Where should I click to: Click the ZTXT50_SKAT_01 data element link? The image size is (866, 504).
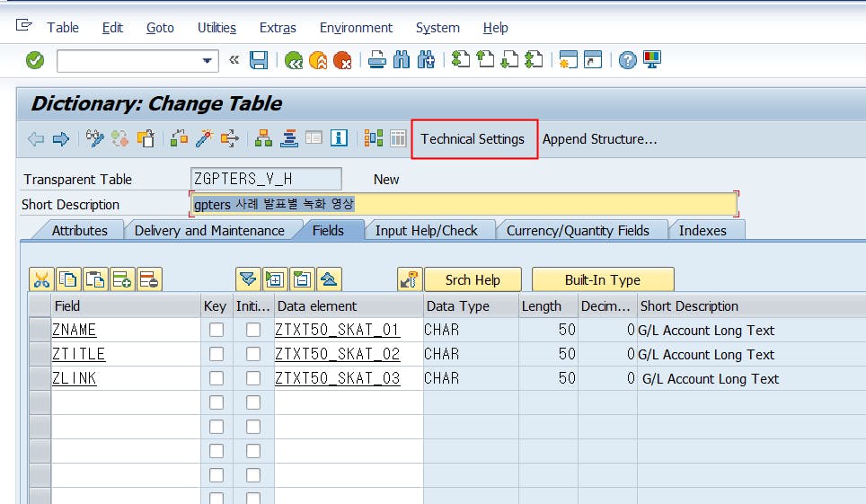point(337,330)
